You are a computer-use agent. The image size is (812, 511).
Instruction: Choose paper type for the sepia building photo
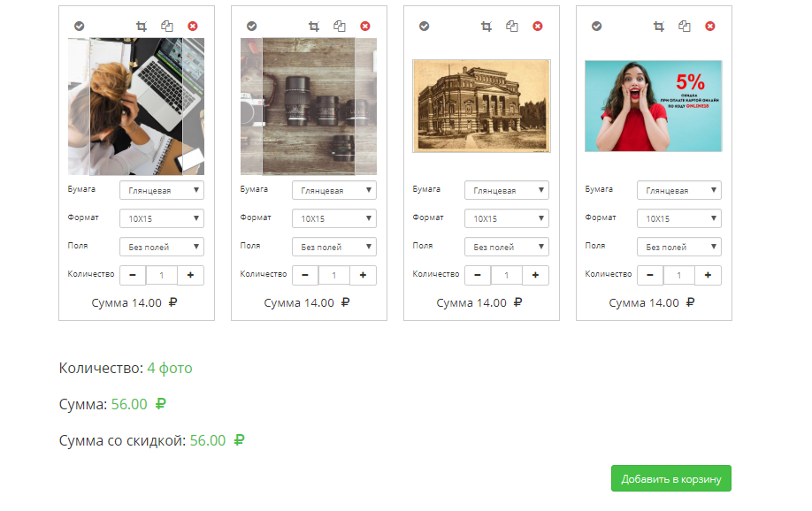[x=507, y=190]
